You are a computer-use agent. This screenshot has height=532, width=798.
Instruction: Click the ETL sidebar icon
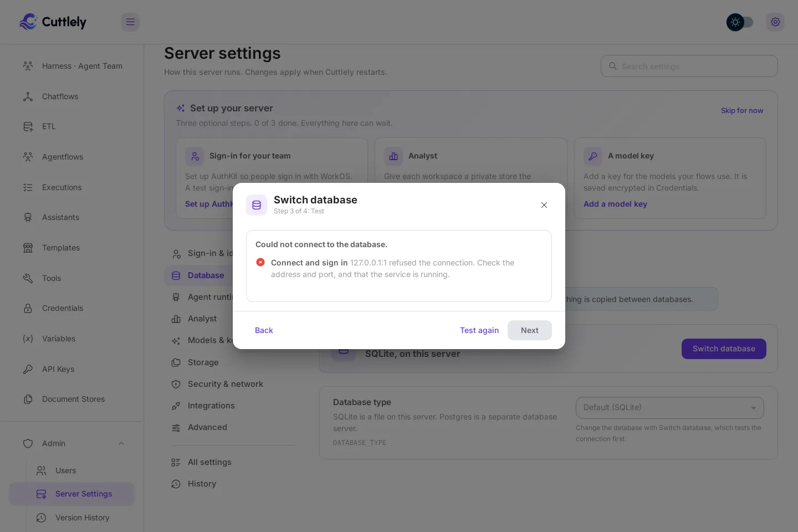tap(28, 126)
